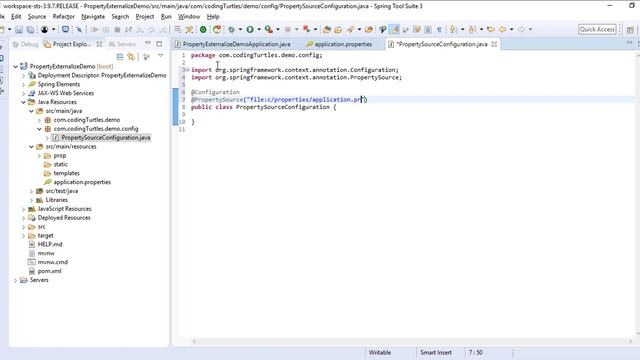Click the Open Task folder icon
Viewport: 640px width, 360px height.
click(x=338, y=29)
